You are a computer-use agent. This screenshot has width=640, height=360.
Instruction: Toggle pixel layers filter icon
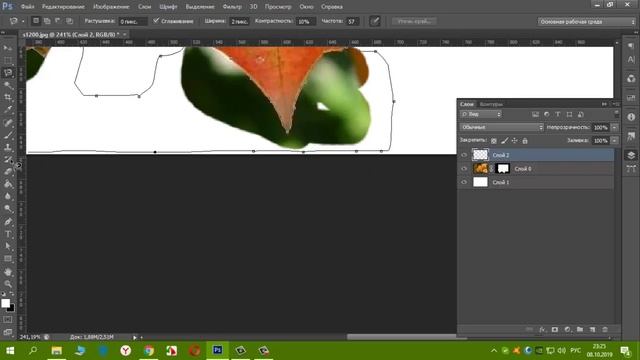pos(535,115)
